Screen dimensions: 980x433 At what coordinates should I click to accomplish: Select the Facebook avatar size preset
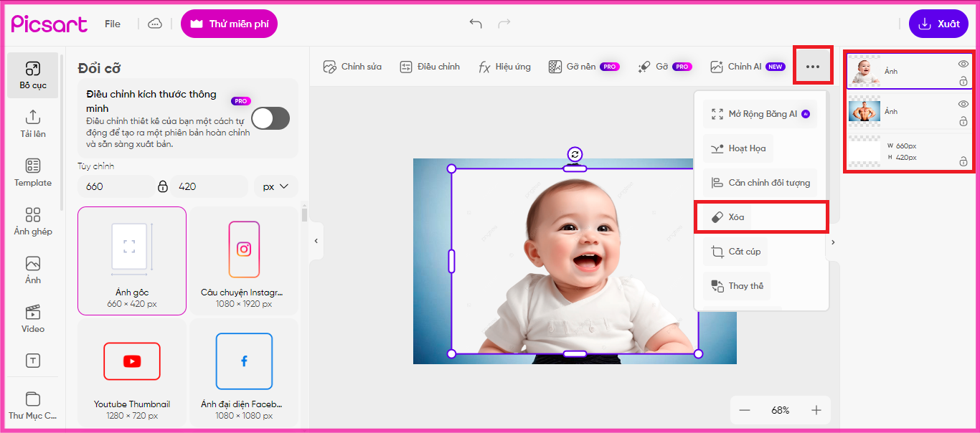[x=244, y=373]
